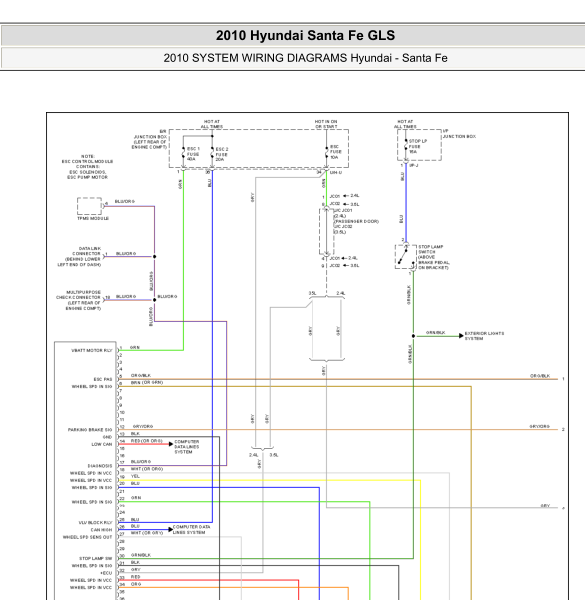Click the 'BLU/ORG' label at pin 17
Image resolution: width=585 pixels, height=600 pixels.
[x=141, y=461]
